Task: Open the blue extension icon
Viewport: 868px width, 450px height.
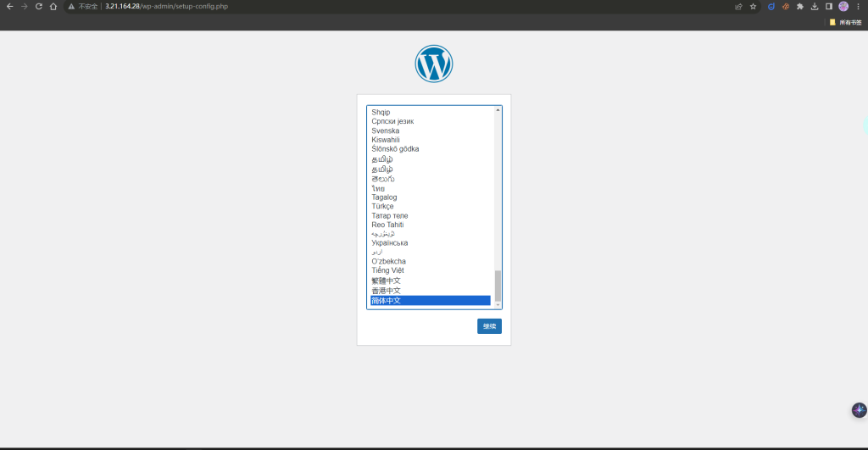Action: (771, 7)
